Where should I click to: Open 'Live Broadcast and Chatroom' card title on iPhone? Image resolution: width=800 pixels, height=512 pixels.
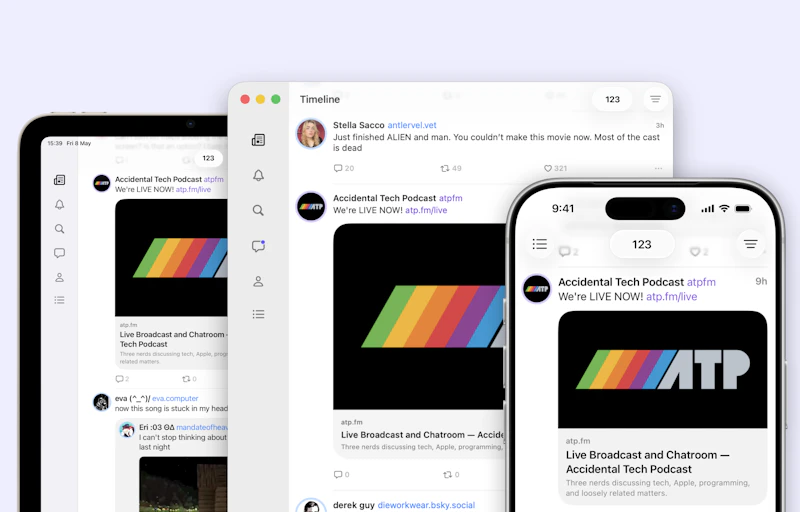click(x=647, y=462)
